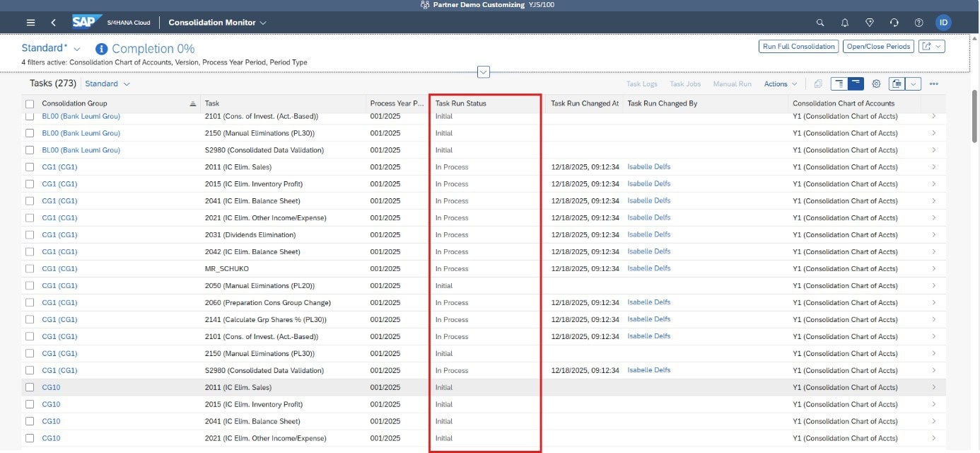
Task: Open table settings gear icon
Action: click(876, 84)
